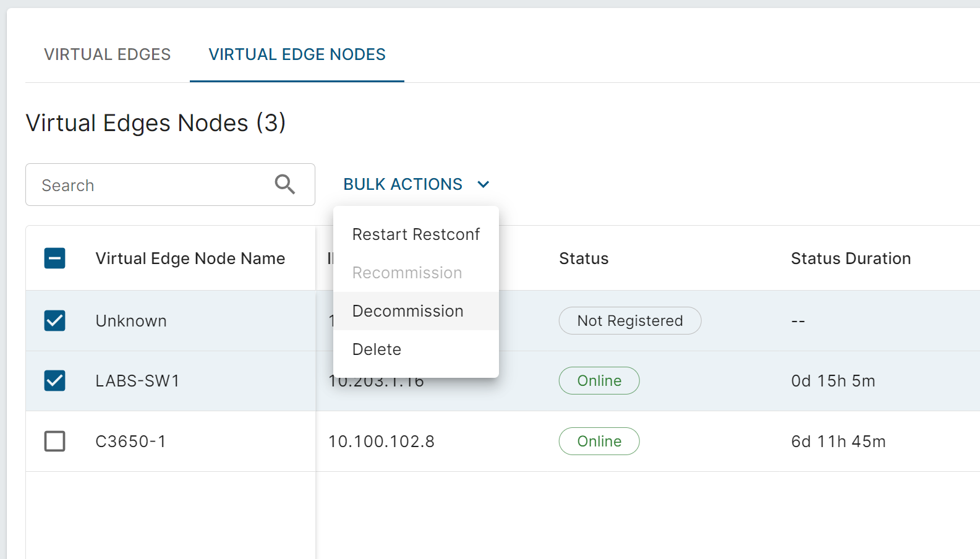Click the Virtual Edge Node Name header
This screenshot has height=559, width=980.
190,258
